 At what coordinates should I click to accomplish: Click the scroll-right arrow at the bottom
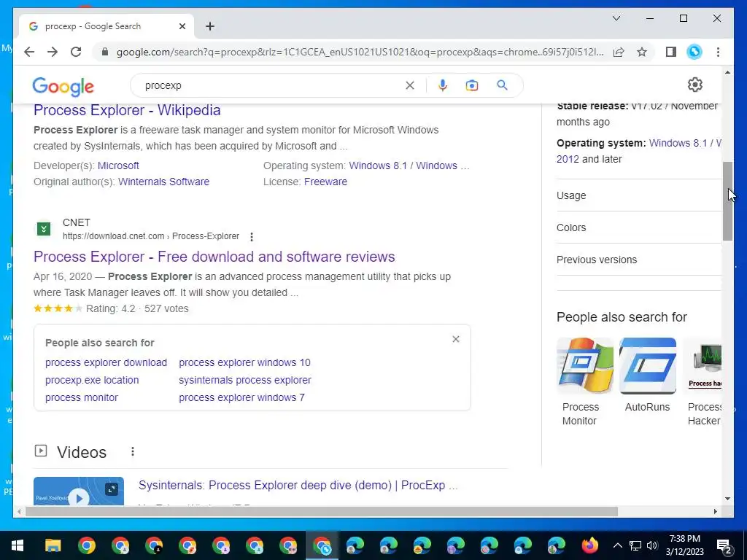point(715,511)
